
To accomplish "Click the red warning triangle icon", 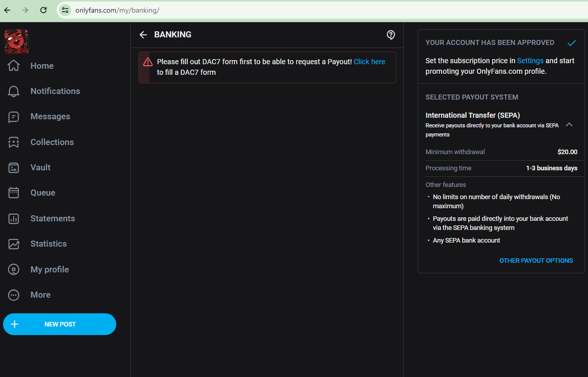I will (148, 62).
